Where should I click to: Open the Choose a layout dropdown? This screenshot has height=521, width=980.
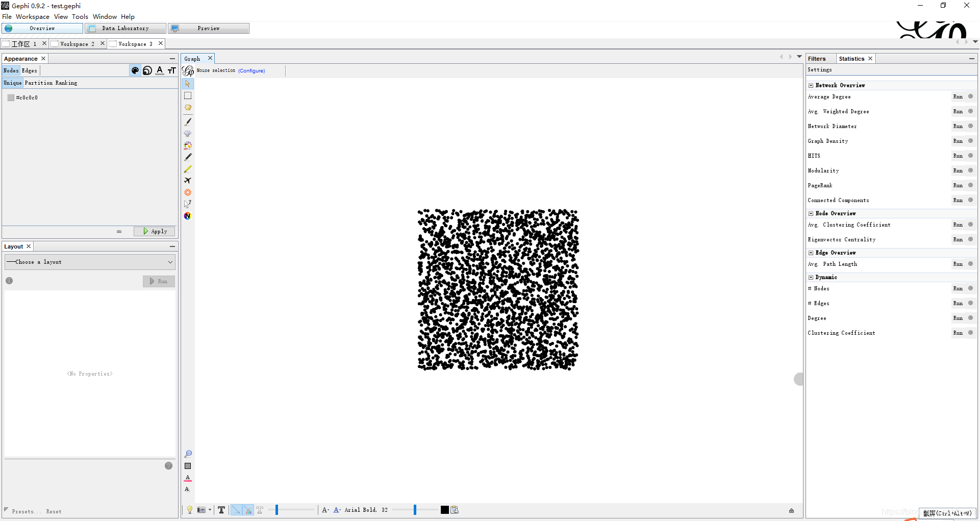tap(90, 262)
